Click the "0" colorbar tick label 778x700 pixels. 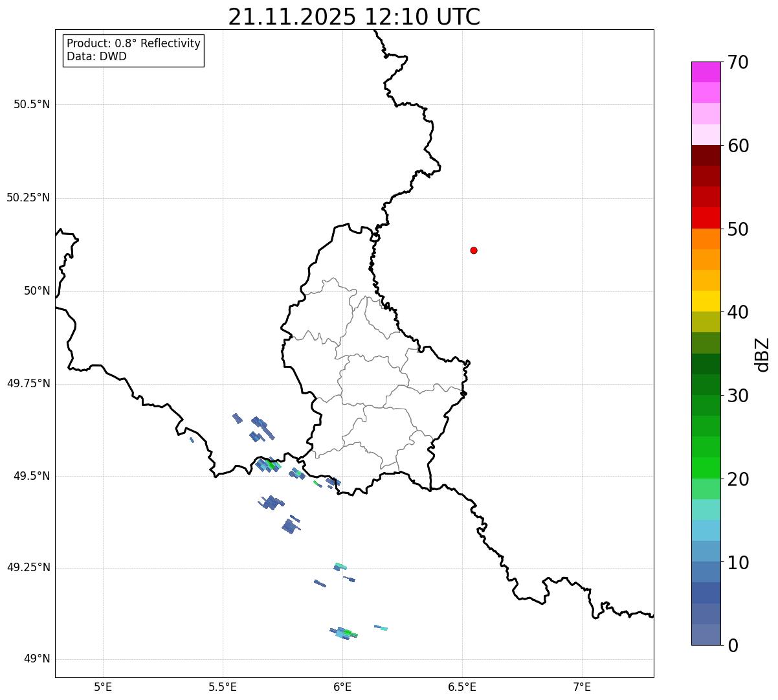point(731,645)
